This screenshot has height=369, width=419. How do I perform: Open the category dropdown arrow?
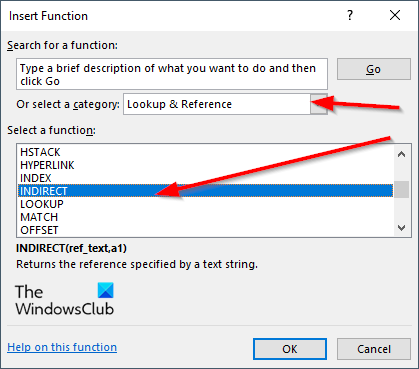click(x=319, y=104)
